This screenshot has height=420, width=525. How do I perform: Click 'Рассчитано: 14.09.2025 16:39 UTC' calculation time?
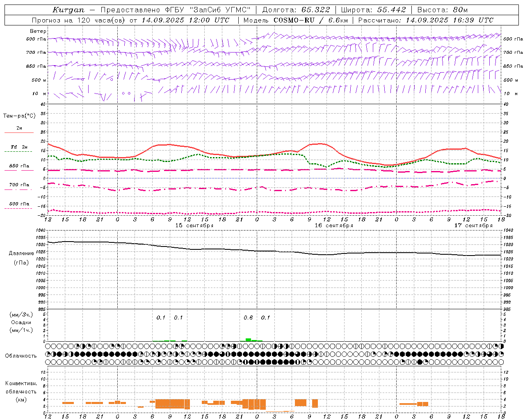click(x=426, y=20)
